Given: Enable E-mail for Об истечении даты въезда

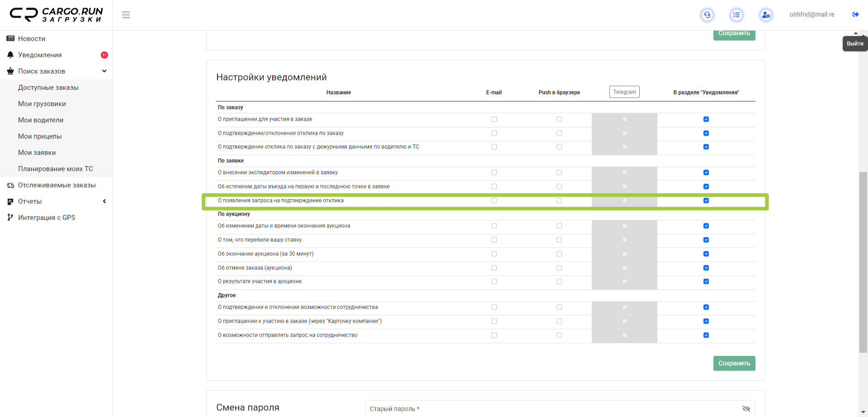Looking at the screenshot, I should [494, 187].
